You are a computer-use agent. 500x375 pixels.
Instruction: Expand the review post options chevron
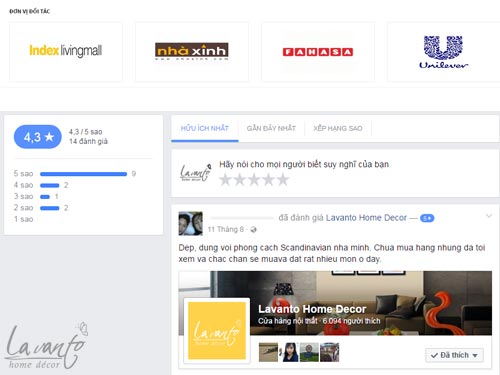[x=489, y=216]
